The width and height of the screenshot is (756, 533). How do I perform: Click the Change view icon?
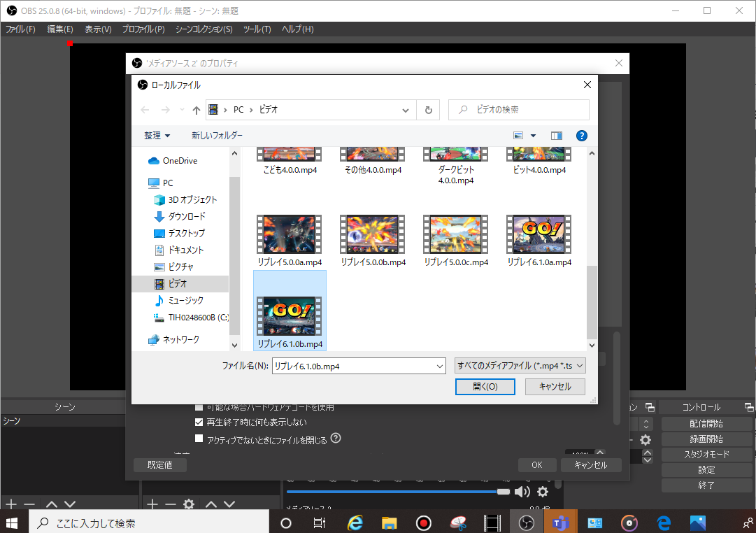pos(518,136)
